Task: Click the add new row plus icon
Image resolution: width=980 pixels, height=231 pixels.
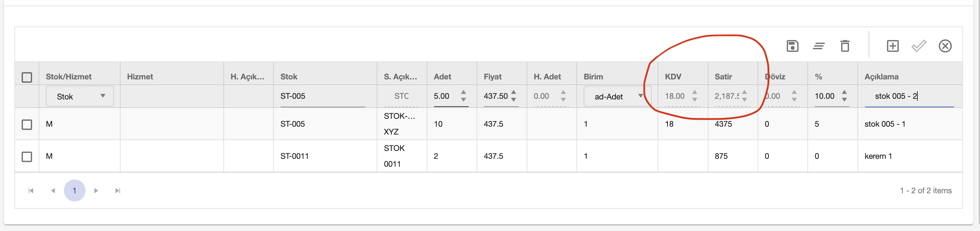Action: 893,46
